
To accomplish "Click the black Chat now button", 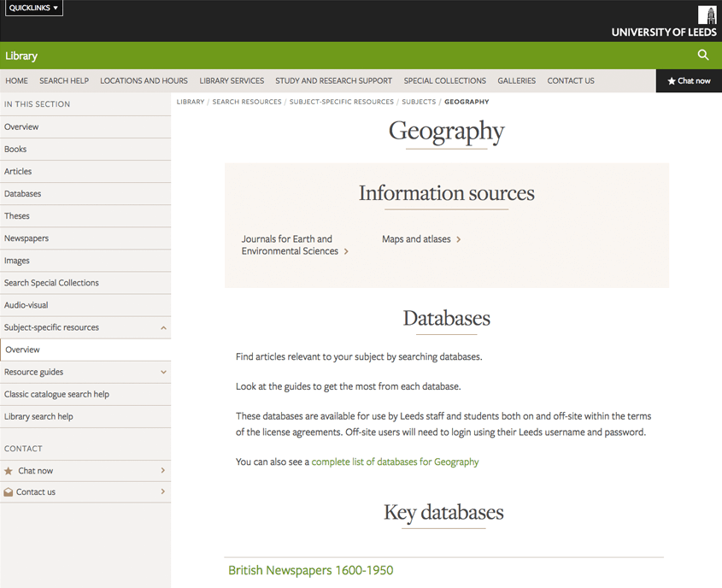I will click(689, 80).
